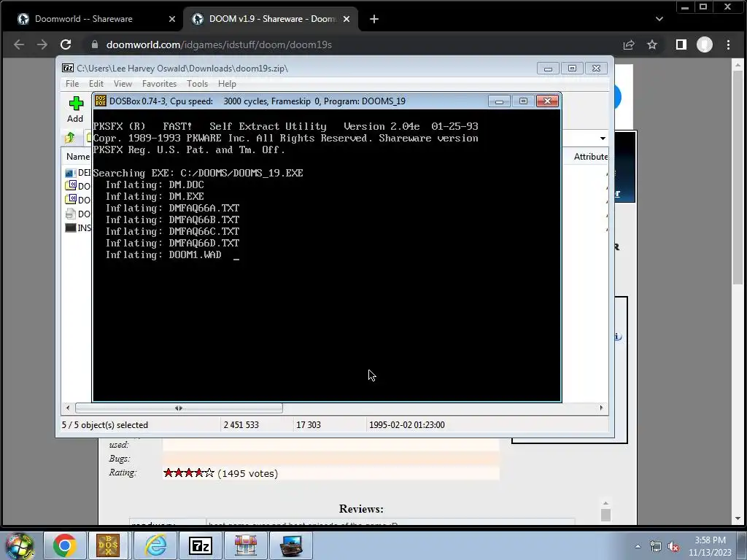Open Internet Explorer from taskbar
This screenshot has width=747, height=560.
[155, 545]
